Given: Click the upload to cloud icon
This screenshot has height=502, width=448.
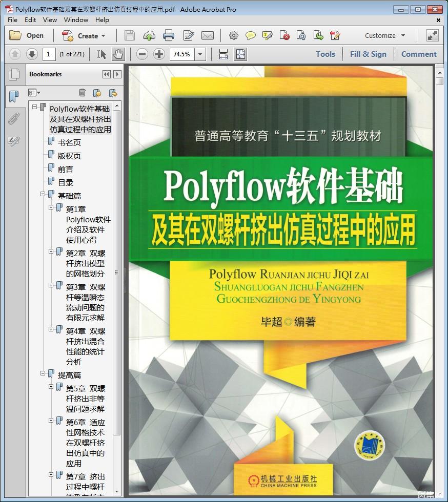Looking at the screenshot, I should point(149,35).
